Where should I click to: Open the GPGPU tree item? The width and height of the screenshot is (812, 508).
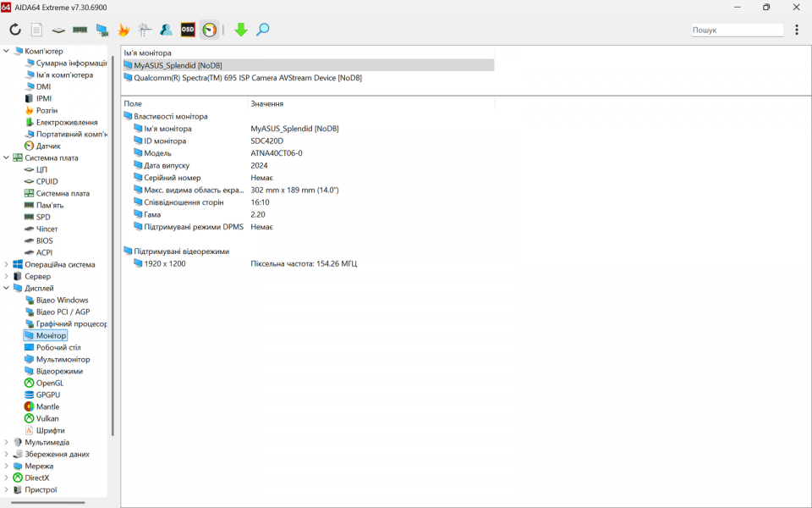point(42,395)
